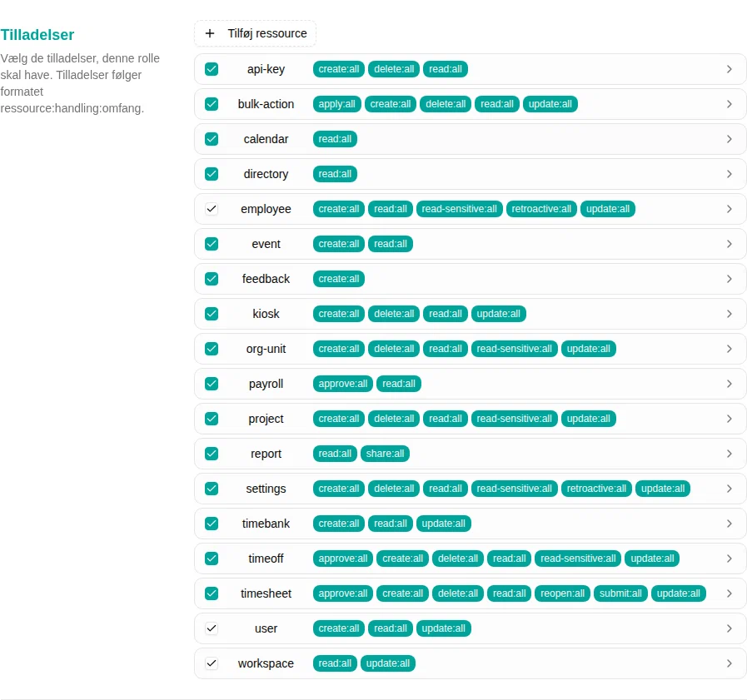Select the kiosk resource label
This screenshot has width=747, height=700.
(x=266, y=314)
